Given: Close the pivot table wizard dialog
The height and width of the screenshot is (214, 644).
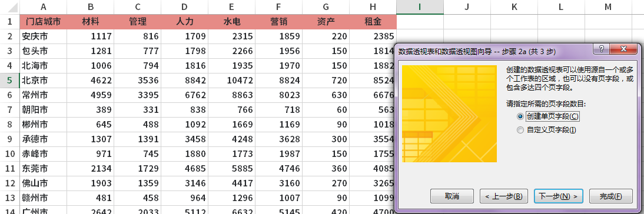Looking at the screenshot, I should 623,49.
